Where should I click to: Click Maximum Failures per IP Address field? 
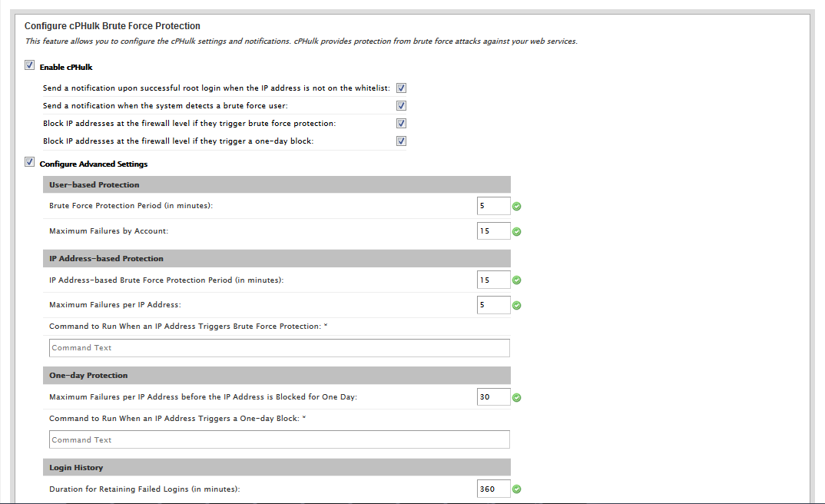(493, 304)
